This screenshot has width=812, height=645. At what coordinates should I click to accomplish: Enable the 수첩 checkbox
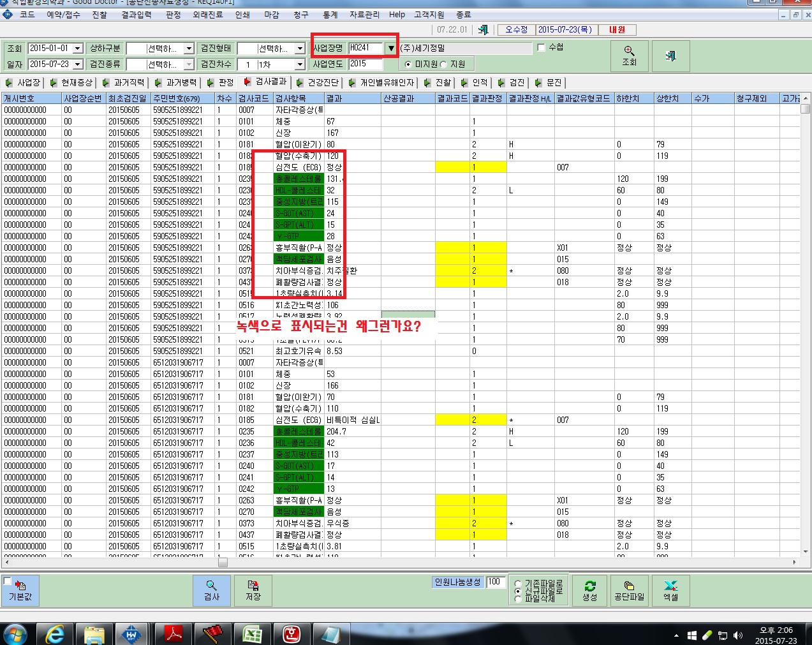[x=542, y=47]
